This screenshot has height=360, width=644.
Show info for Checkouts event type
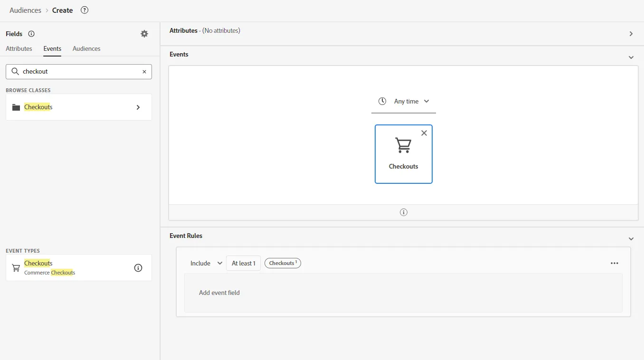[x=138, y=268]
